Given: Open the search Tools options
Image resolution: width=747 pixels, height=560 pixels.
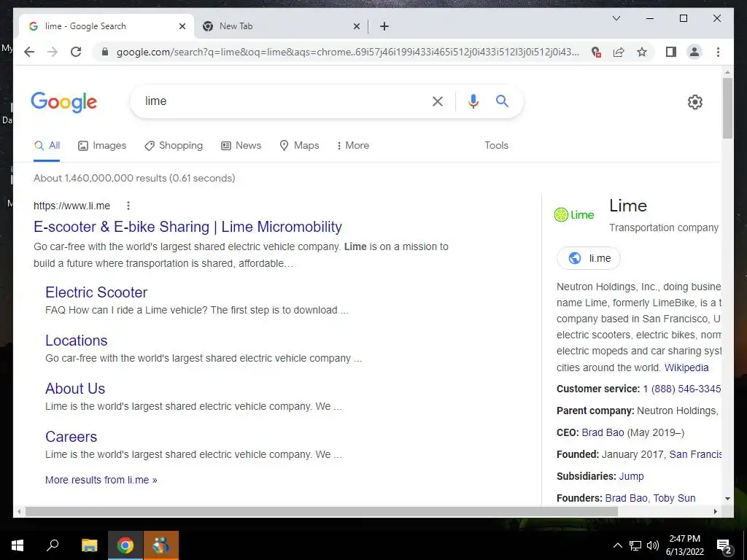Looking at the screenshot, I should [496, 146].
